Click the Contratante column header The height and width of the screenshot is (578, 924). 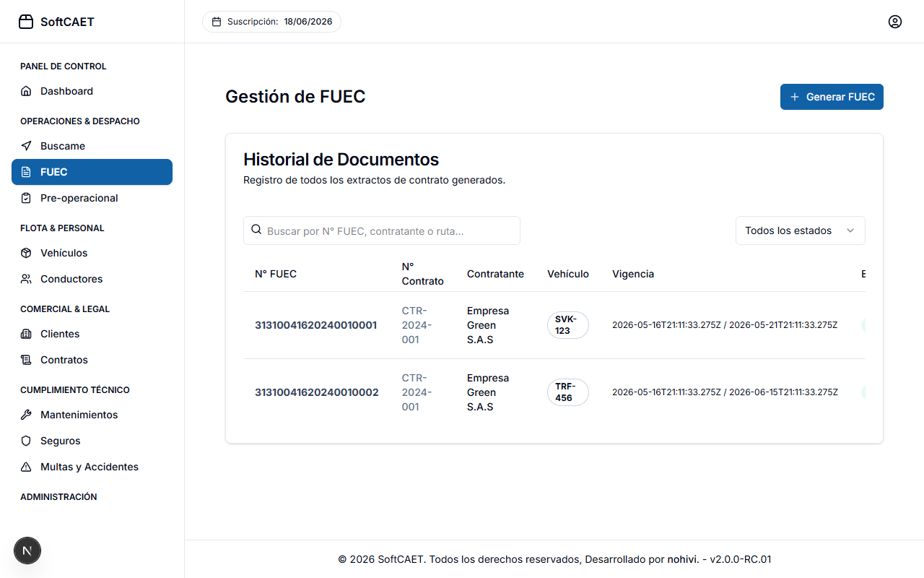pos(495,274)
